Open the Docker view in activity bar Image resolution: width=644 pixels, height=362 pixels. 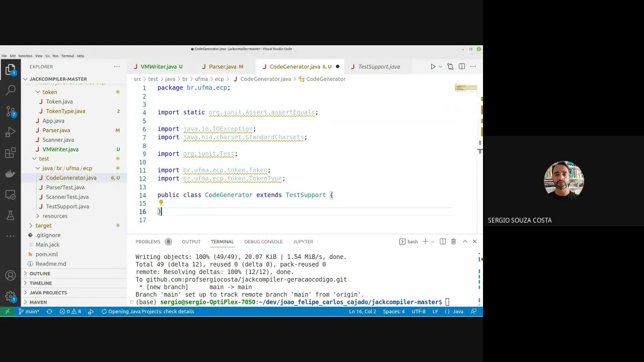pos(10,173)
